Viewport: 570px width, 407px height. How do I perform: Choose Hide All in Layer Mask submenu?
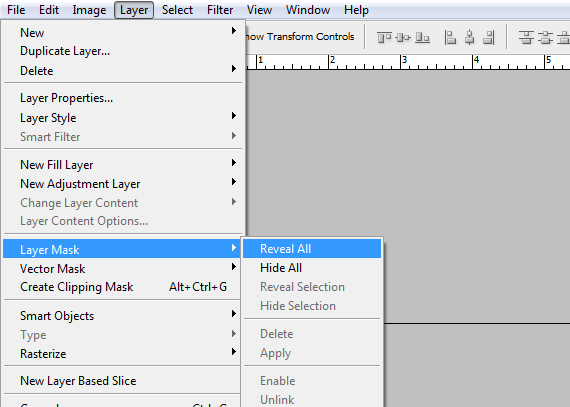[x=312, y=268]
